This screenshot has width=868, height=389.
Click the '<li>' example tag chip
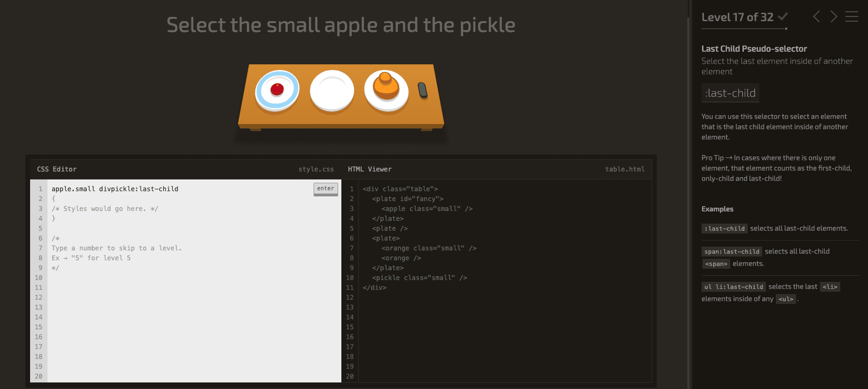pyautogui.click(x=830, y=287)
